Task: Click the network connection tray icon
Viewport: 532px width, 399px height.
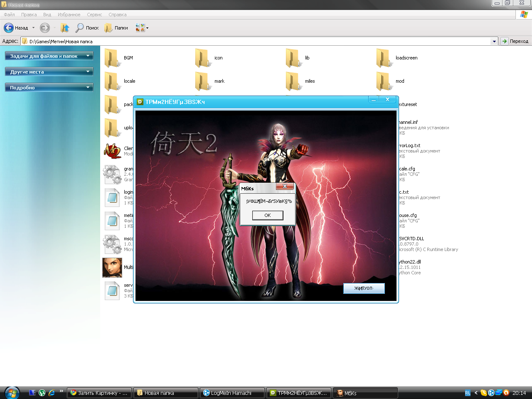Action: coord(499,393)
